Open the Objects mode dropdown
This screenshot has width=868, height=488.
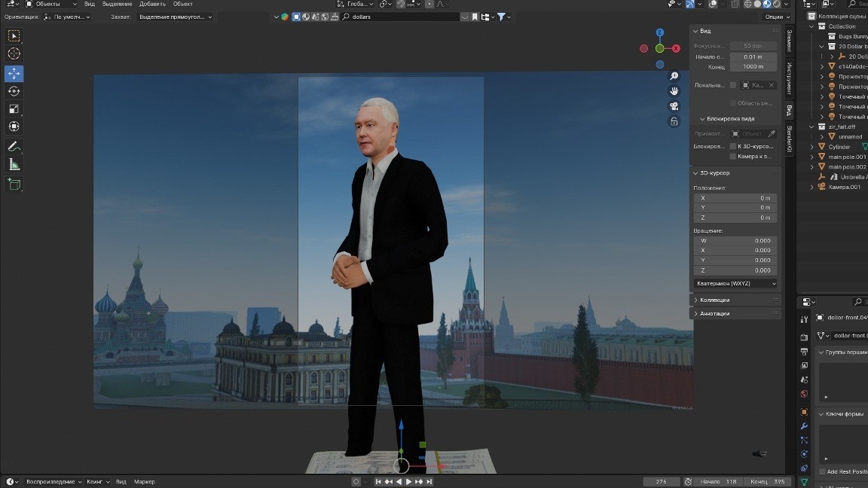[x=51, y=4]
